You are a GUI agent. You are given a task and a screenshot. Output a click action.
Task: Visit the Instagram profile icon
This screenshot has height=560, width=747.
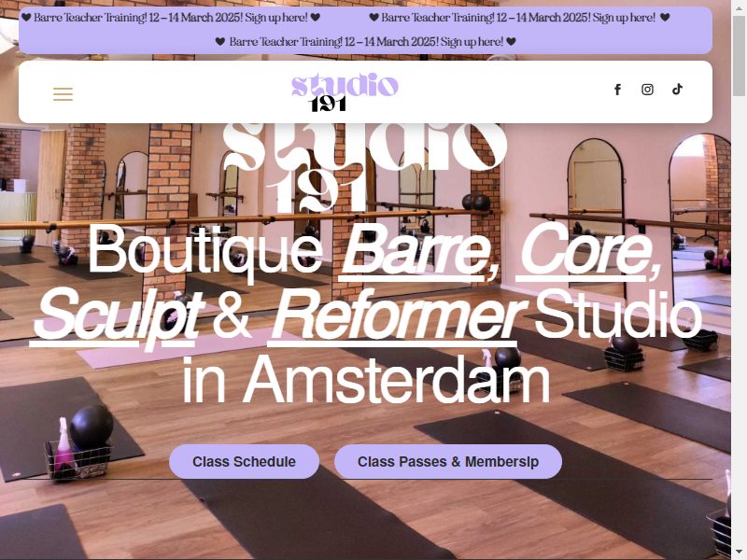[647, 90]
